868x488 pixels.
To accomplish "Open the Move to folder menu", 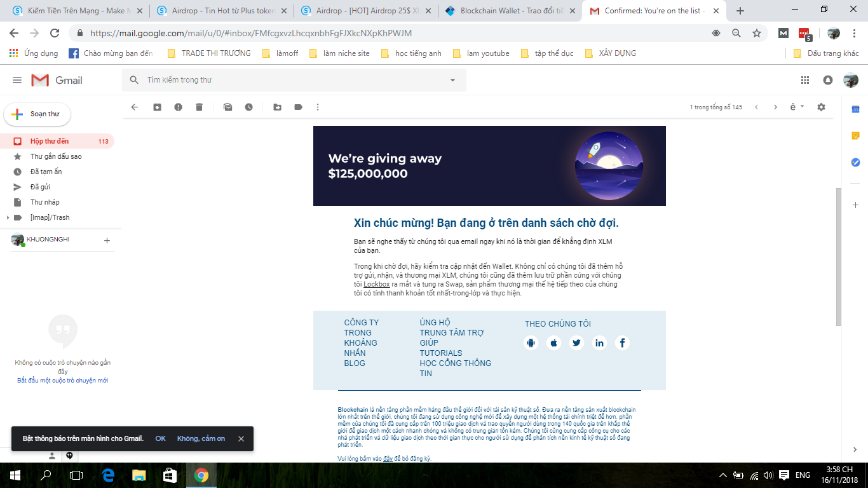I will pyautogui.click(x=277, y=107).
